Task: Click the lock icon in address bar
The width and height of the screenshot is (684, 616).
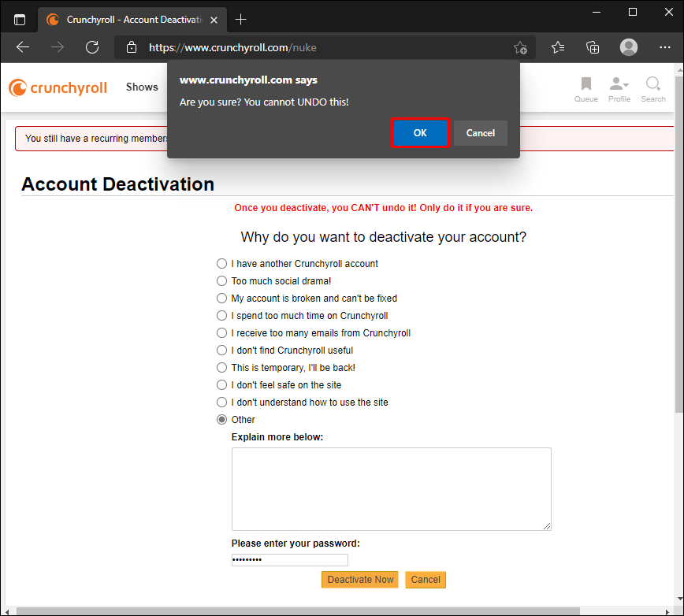Action: [132, 47]
